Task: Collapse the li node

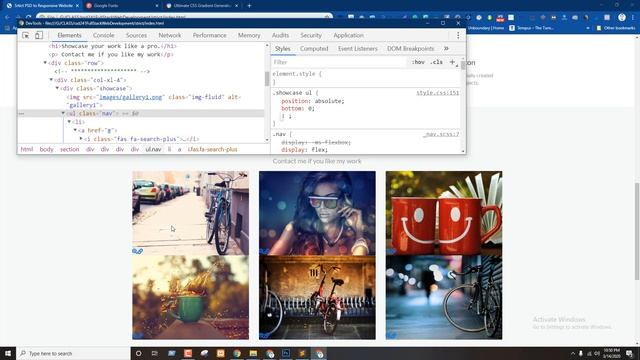Action: point(69,122)
